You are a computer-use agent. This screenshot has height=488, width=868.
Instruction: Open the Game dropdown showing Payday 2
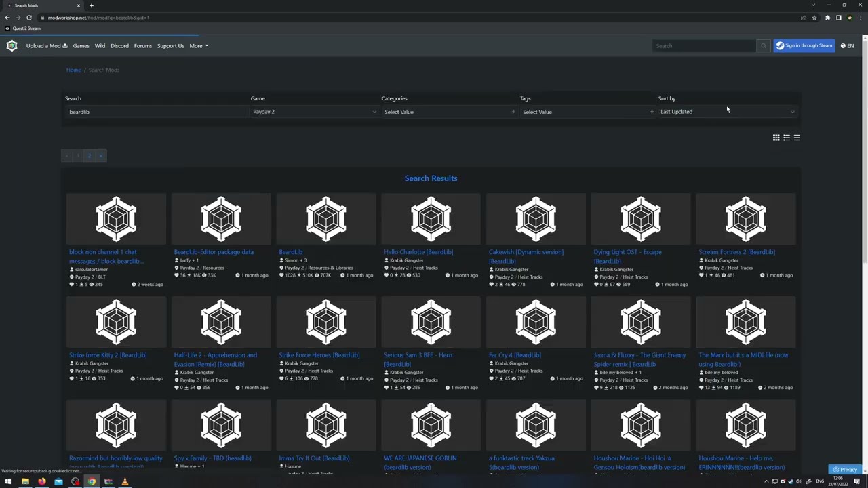pos(315,112)
